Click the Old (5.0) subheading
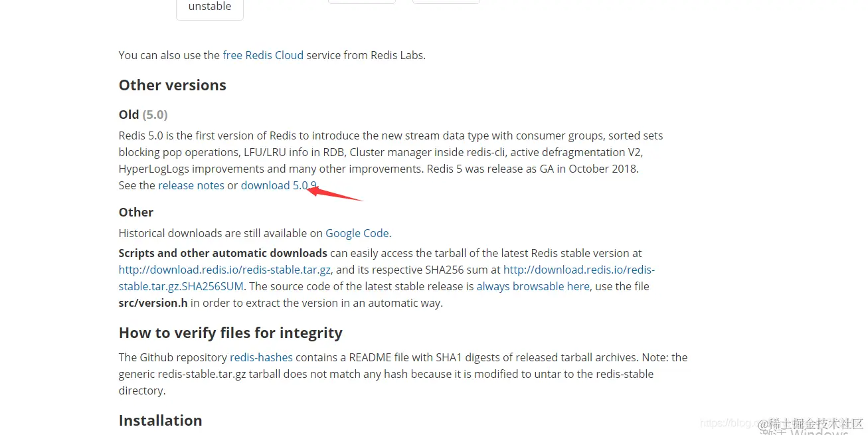 [143, 115]
